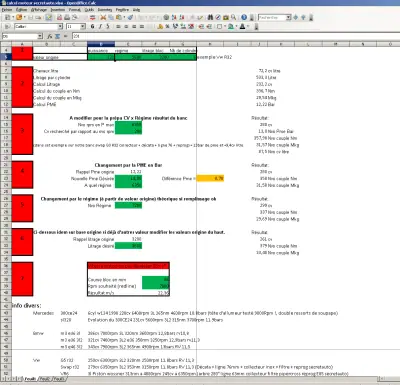Open the Name Box dropdown
400x385 pixels.
click(x=40, y=36)
